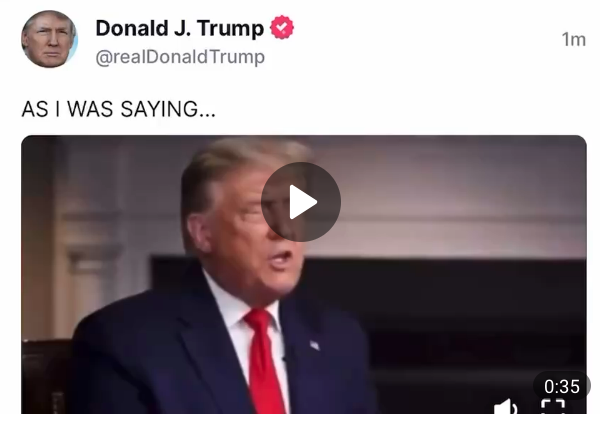Select the AS I WAS SAYING... post text
Image resolution: width=600 pixels, height=429 pixels.
click(x=119, y=109)
